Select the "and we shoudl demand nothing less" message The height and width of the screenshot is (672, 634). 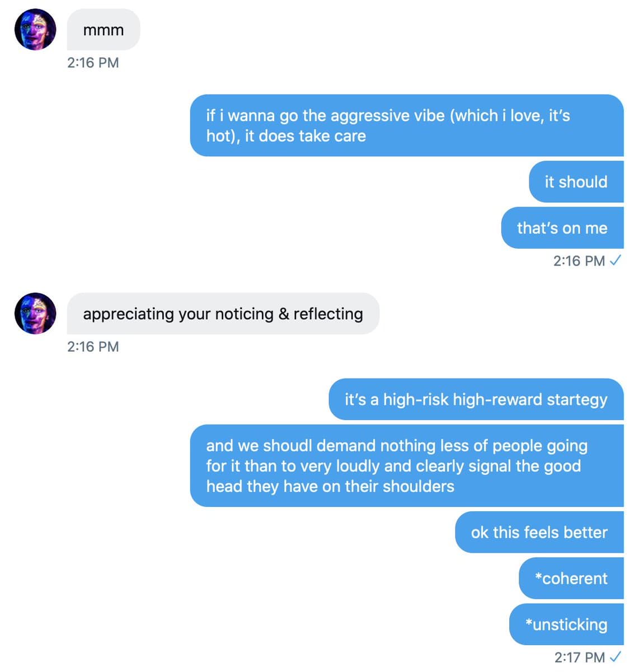point(406,465)
